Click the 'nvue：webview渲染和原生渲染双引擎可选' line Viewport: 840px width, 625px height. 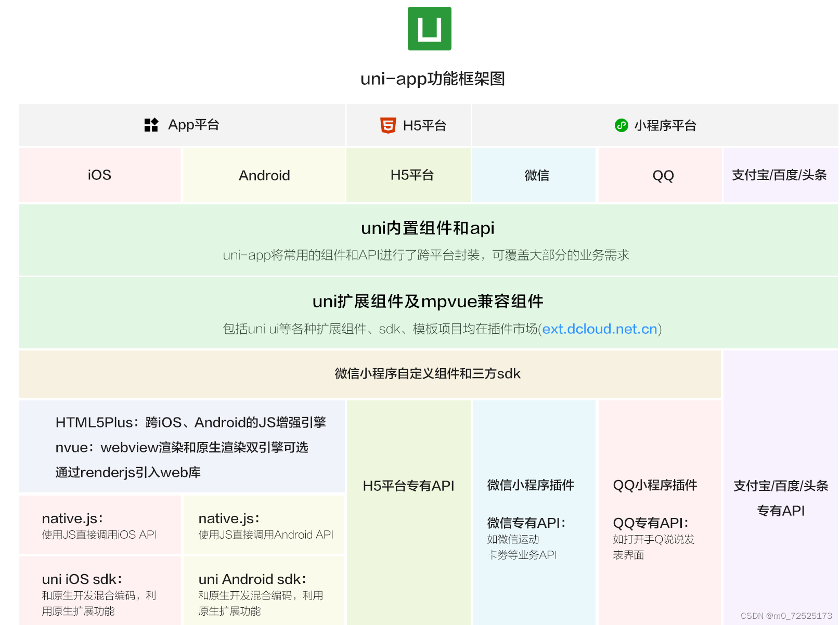(182, 447)
